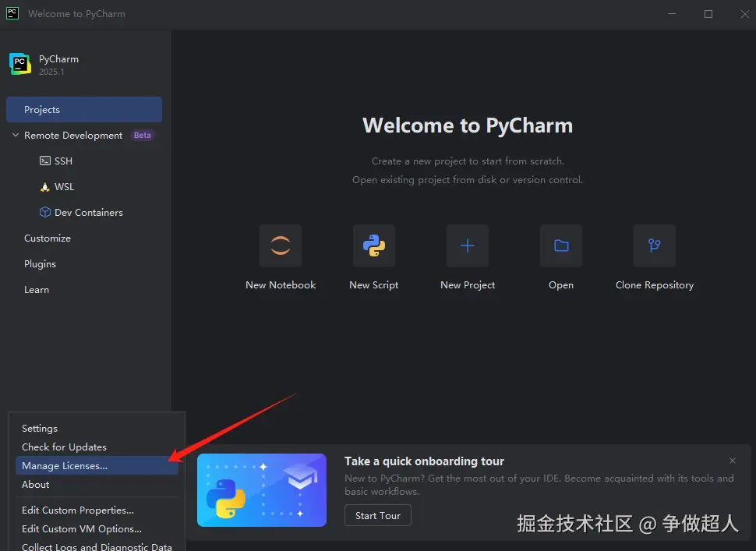Screen dimensions: 756x551
Task: Choose Settings from the popup menu
Action: tap(97, 428)
